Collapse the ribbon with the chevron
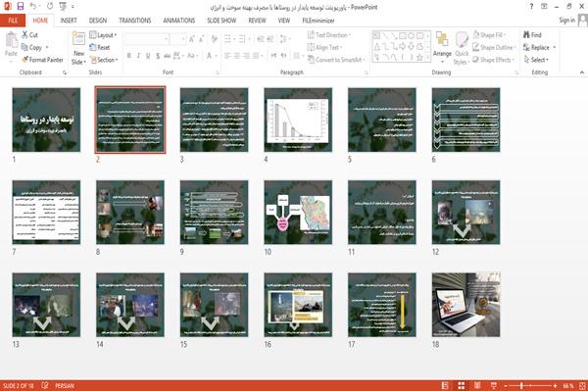The height and width of the screenshot is (391, 588). [581, 73]
